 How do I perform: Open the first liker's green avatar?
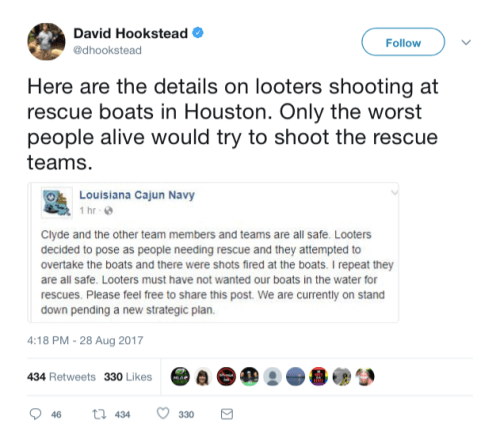[180, 377]
